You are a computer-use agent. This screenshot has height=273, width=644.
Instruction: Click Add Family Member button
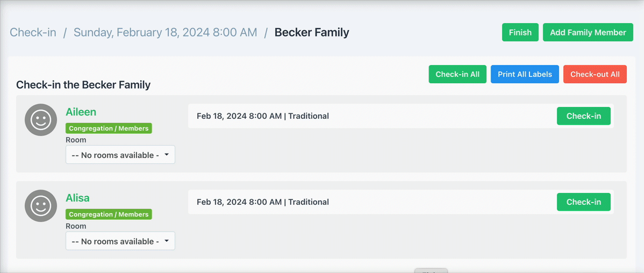coord(588,32)
